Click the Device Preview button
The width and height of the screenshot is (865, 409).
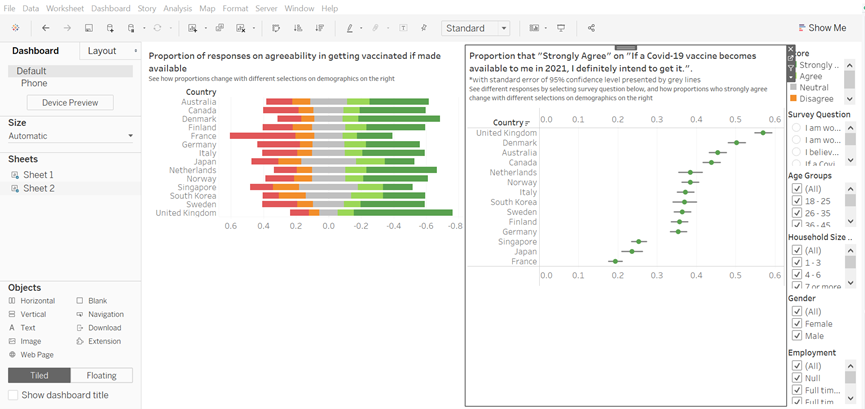point(70,103)
